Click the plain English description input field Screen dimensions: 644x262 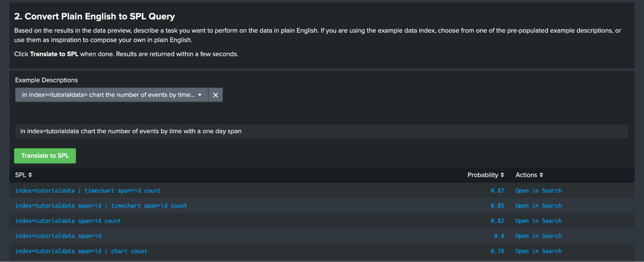tap(322, 131)
